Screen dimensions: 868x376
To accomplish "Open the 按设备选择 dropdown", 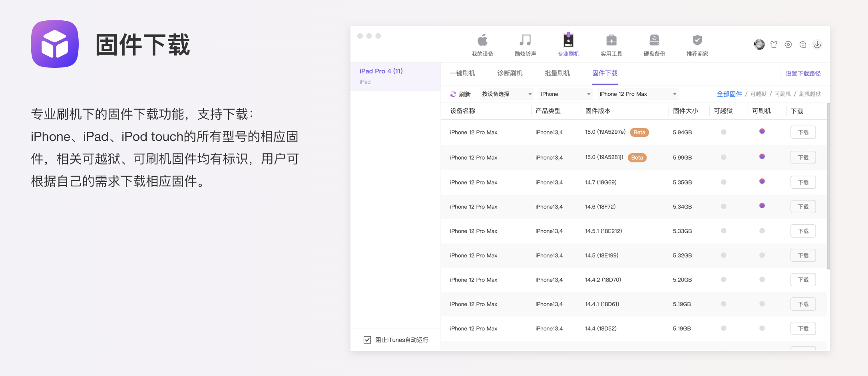I will click(507, 94).
